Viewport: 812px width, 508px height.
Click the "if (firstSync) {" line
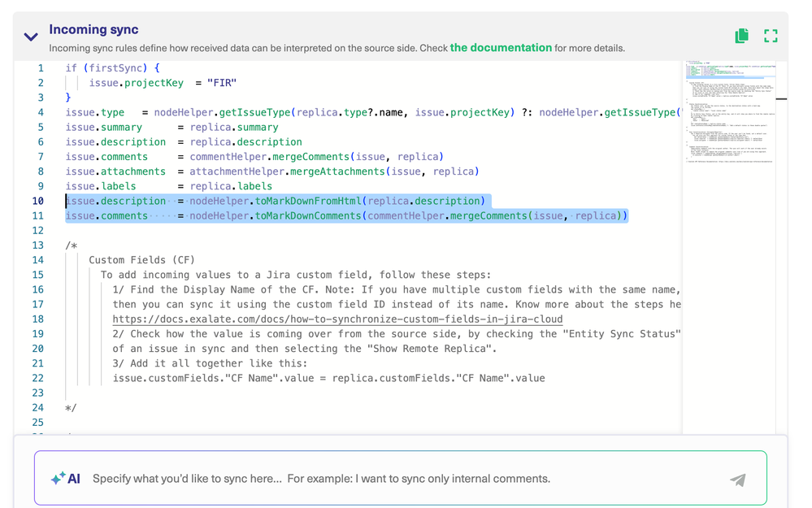[112, 67]
